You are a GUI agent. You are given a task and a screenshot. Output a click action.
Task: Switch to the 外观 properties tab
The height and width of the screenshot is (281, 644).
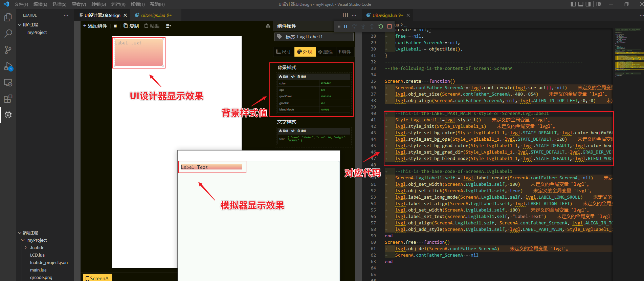click(x=305, y=52)
